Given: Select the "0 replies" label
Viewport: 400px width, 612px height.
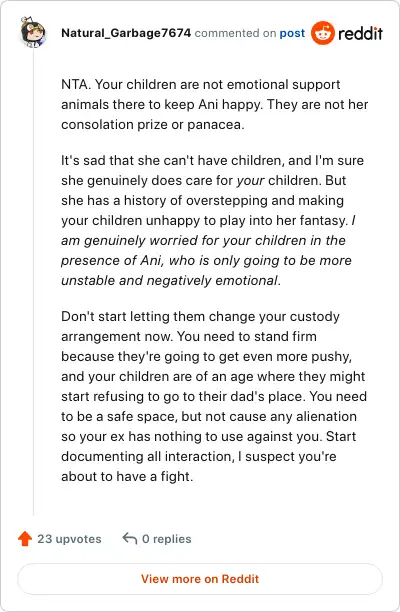Looking at the screenshot, I should coord(167,539).
